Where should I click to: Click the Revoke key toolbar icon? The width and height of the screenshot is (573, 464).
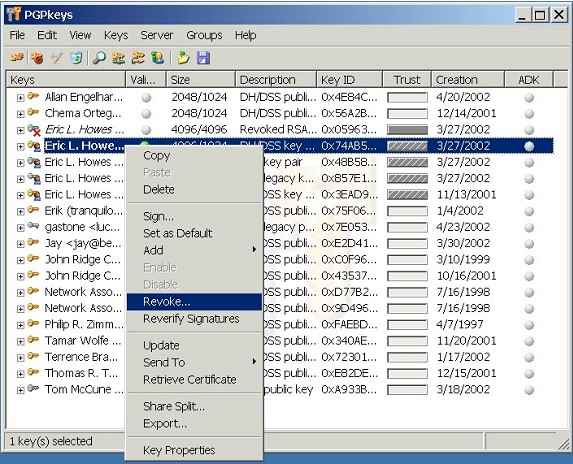tap(37, 58)
